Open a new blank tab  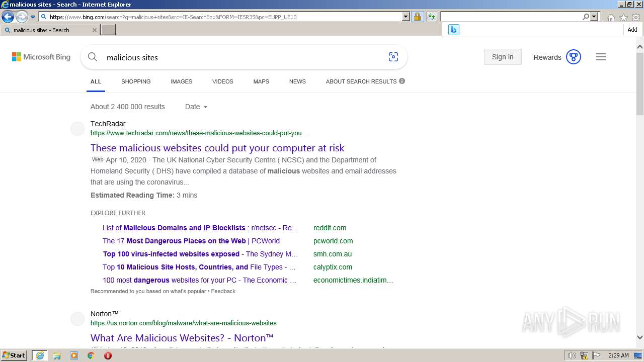pyautogui.click(x=108, y=30)
